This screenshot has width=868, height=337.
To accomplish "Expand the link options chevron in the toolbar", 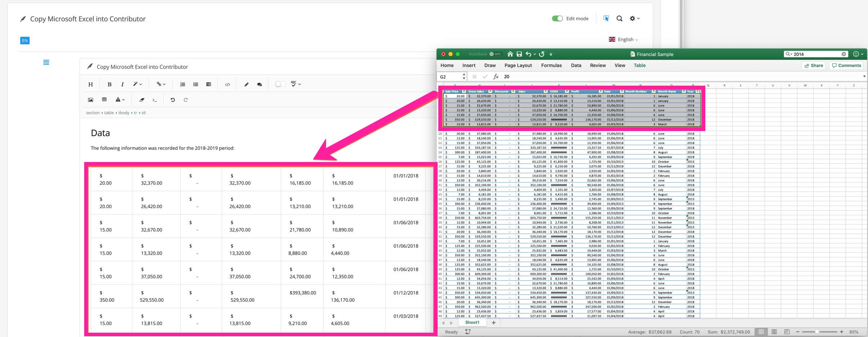I will [x=164, y=84].
